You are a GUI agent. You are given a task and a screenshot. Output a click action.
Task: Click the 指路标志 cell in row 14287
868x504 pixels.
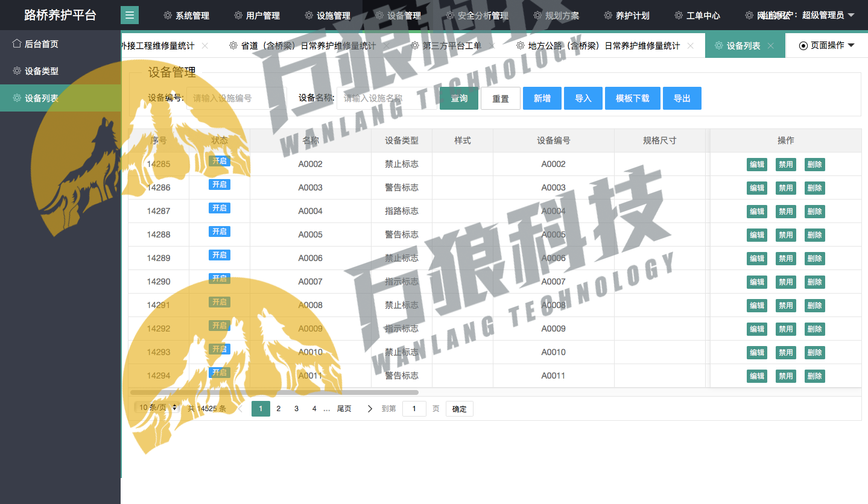point(402,211)
